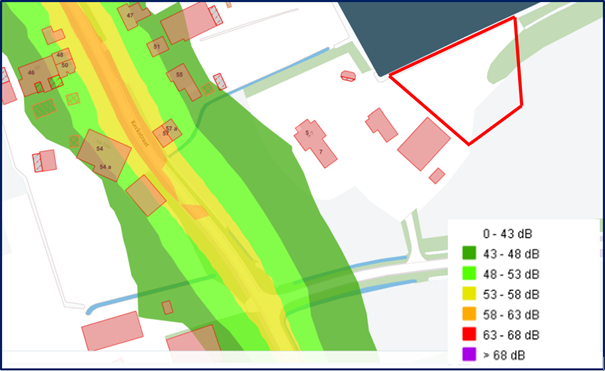The height and width of the screenshot is (371, 605).
Task: Click the red 63 - 68 dB swatch
Action: 469,334
